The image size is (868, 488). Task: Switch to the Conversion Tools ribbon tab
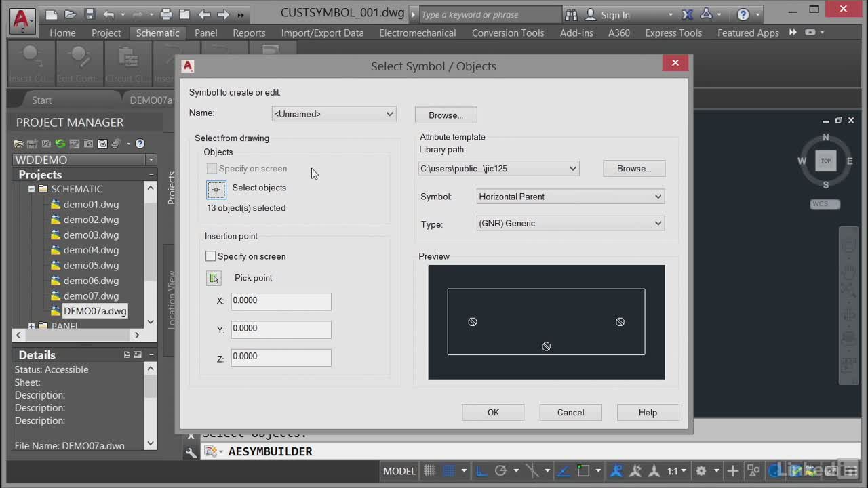click(x=508, y=33)
